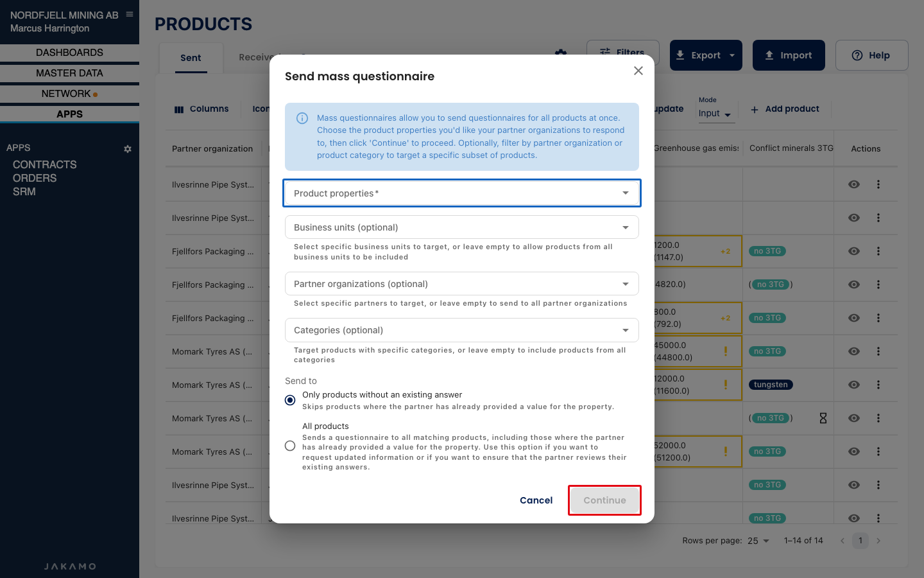Expand the Categories dropdown

[462, 330]
